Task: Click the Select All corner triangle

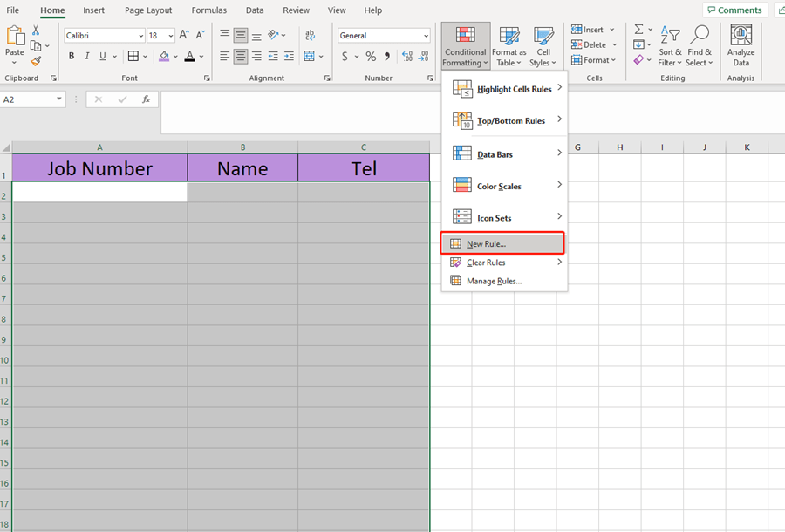Action: click(6, 147)
